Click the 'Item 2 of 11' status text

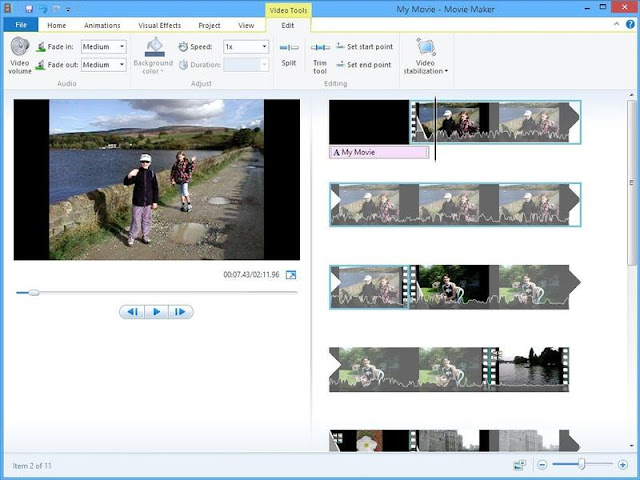pos(32,466)
